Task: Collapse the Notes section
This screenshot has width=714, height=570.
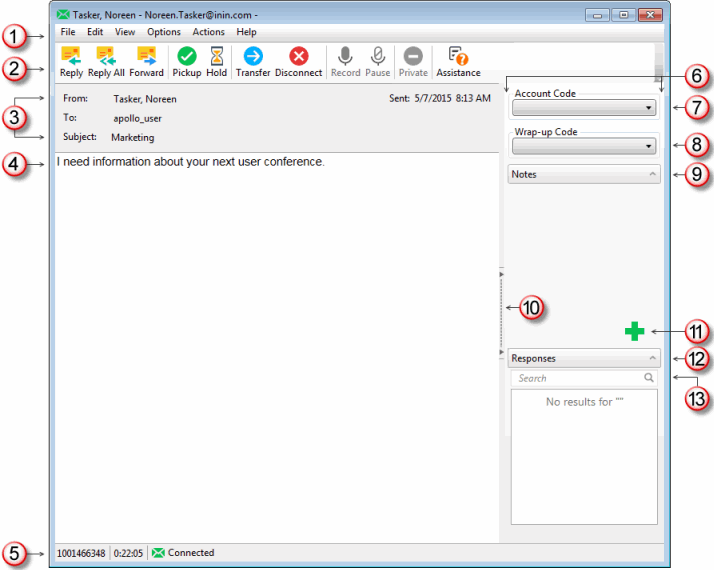Action: click(x=652, y=174)
